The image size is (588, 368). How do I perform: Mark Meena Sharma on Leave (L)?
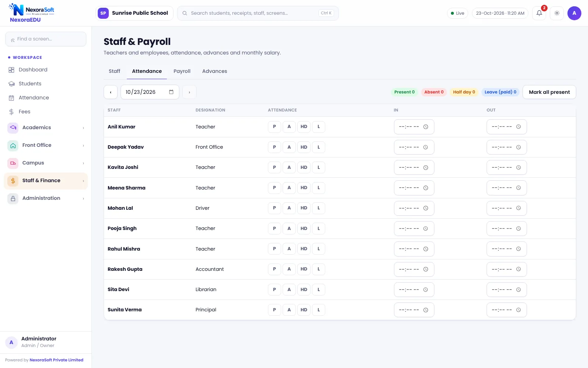319,188
